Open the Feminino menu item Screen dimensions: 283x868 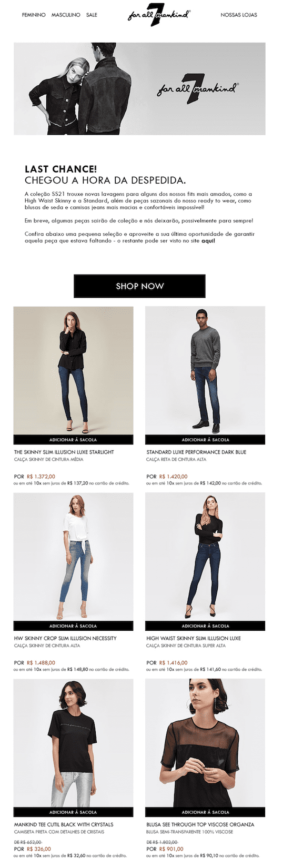pos(34,15)
